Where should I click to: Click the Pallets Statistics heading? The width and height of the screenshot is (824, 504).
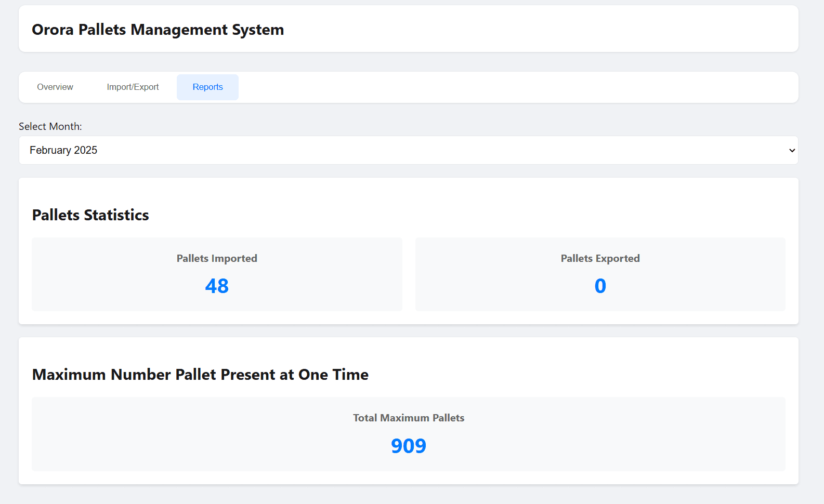tap(90, 215)
